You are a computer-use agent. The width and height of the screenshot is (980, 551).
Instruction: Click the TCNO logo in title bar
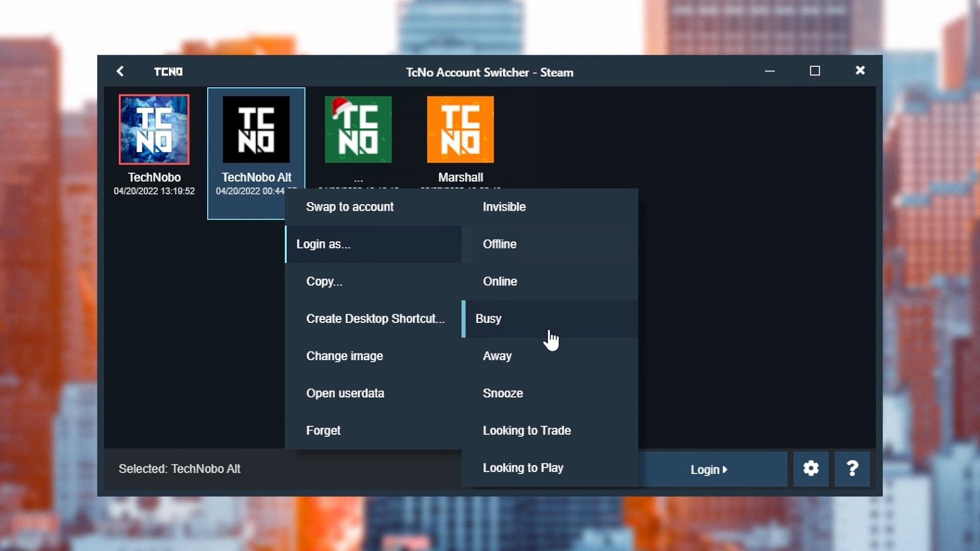(x=168, y=72)
